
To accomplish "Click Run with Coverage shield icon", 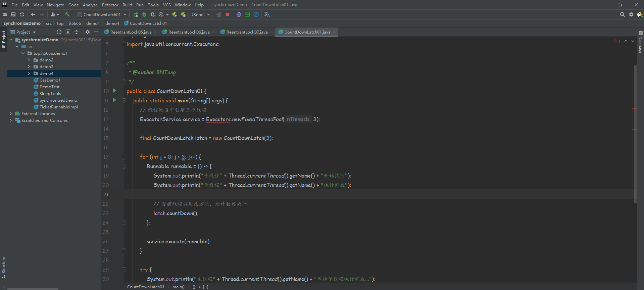I will point(153,14).
